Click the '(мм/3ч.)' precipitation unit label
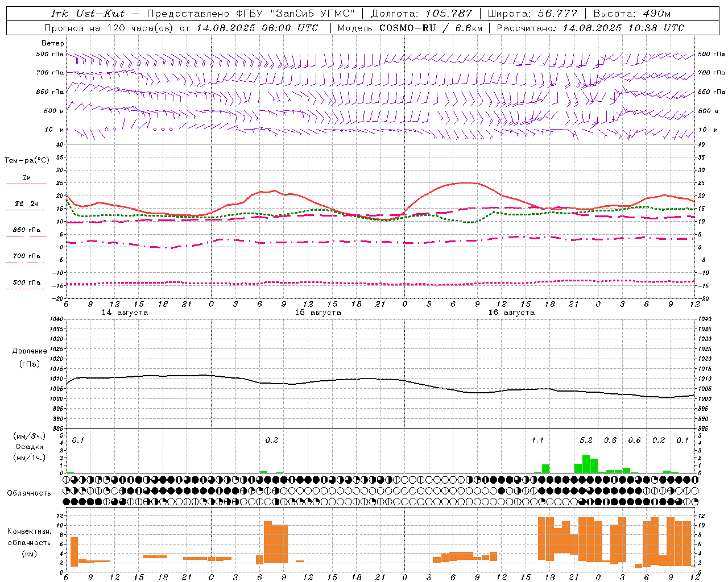728x582 pixels. click(x=30, y=436)
